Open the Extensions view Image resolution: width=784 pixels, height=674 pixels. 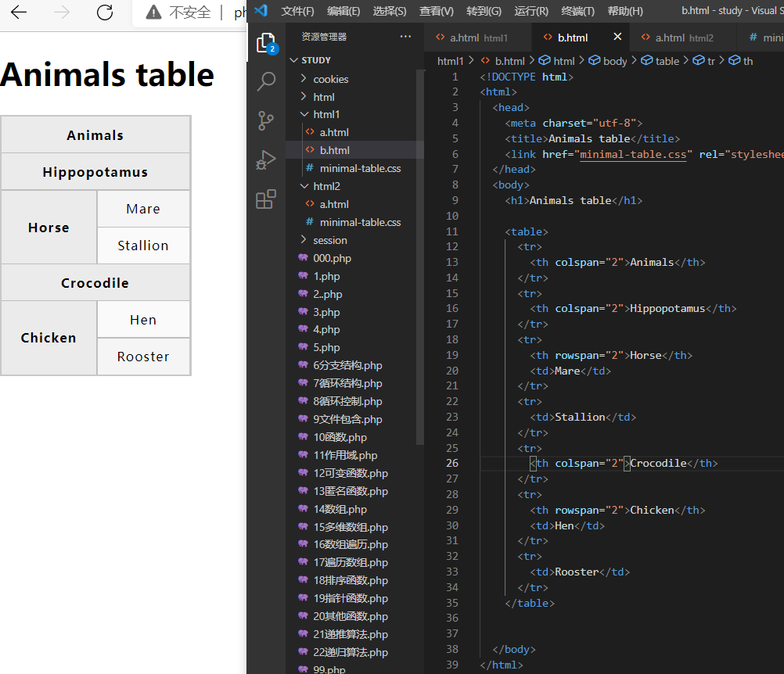266,199
